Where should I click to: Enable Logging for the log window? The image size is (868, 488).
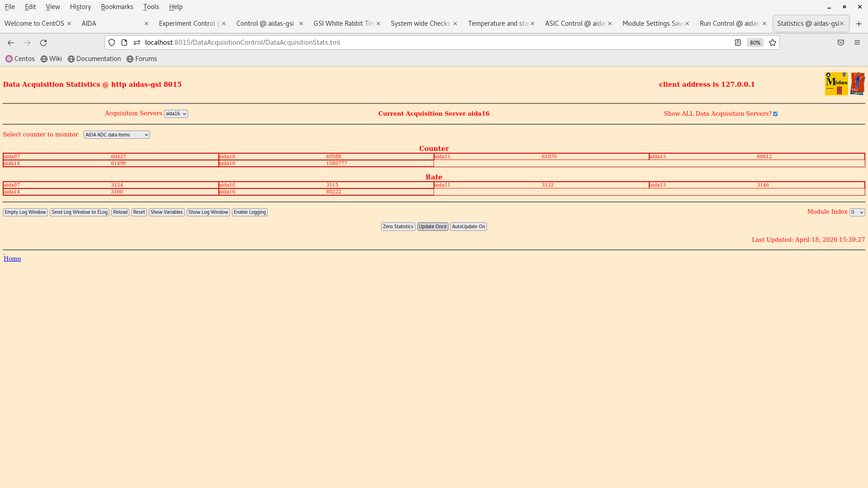pos(250,212)
